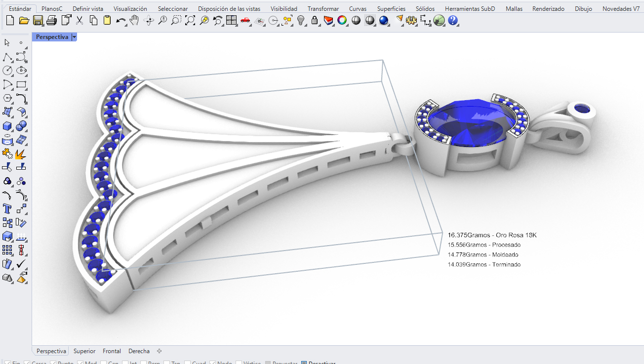Click the Zoom Extents icon
Viewport: 644px width, 364px height.
point(190,20)
